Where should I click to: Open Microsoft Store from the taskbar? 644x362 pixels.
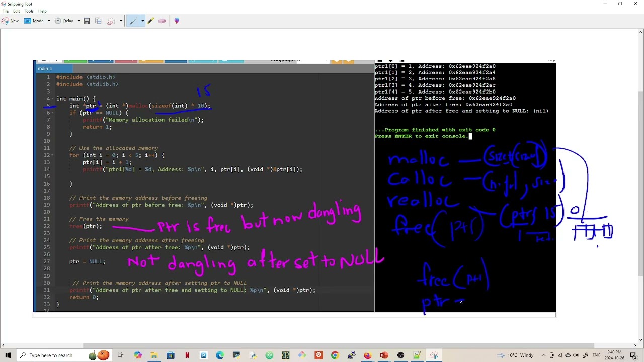[x=171, y=355]
